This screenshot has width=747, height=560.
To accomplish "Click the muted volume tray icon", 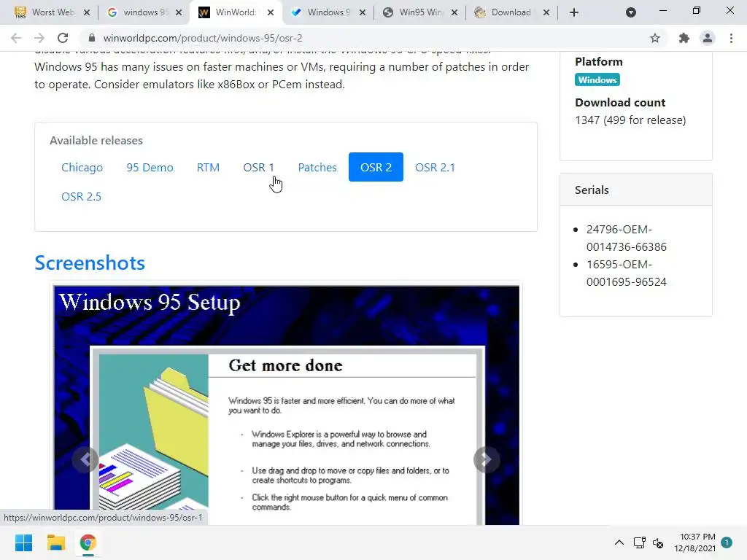I will tap(658, 542).
